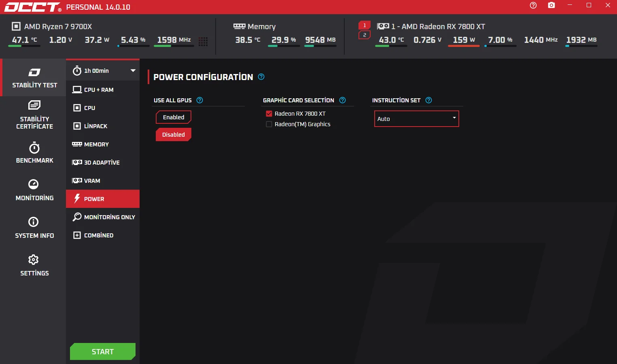Click the GPU power 159 W reading
The height and width of the screenshot is (364, 617).
pyautogui.click(x=464, y=40)
